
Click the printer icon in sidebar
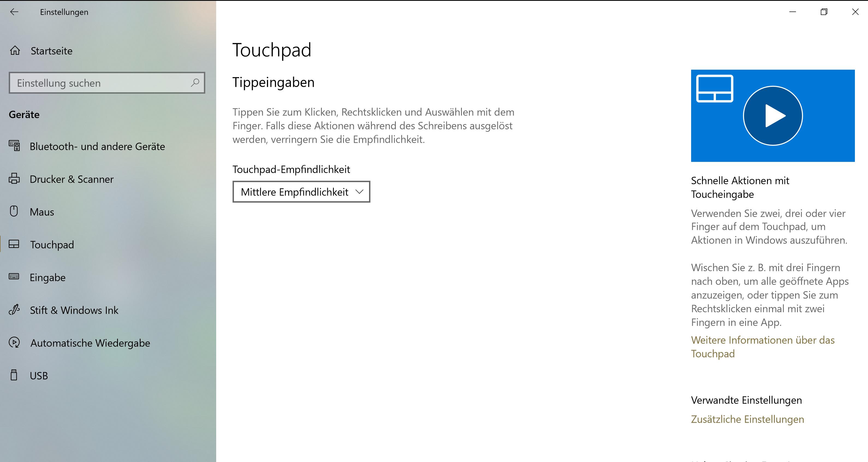click(x=14, y=179)
